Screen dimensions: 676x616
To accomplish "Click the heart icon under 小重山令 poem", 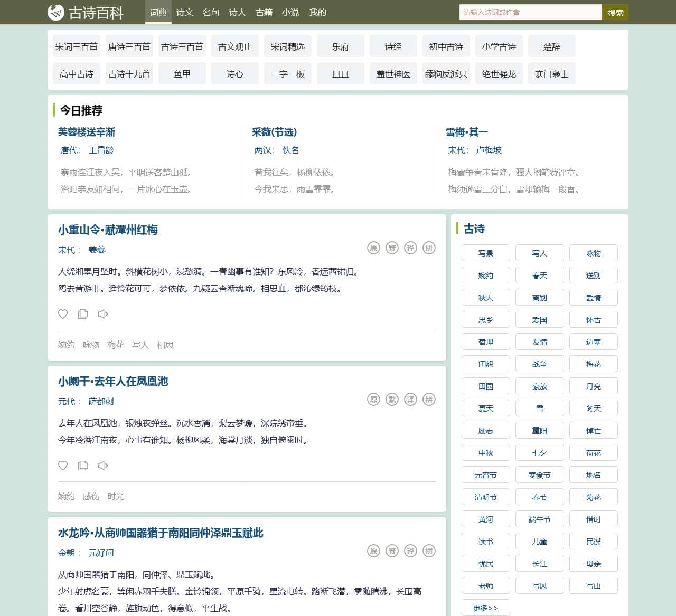I will point(63,314).
